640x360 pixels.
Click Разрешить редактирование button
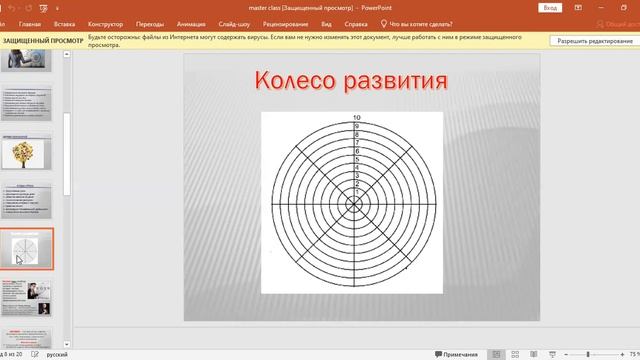pyautogui.click(x=595, y=41)
